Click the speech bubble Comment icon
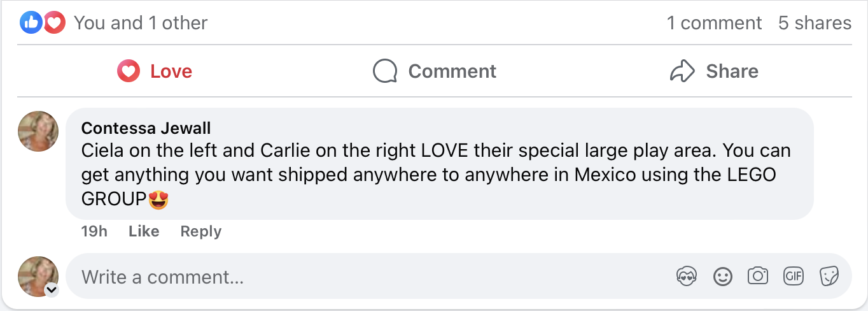868x311 pixels. click(x=385, y=71)
